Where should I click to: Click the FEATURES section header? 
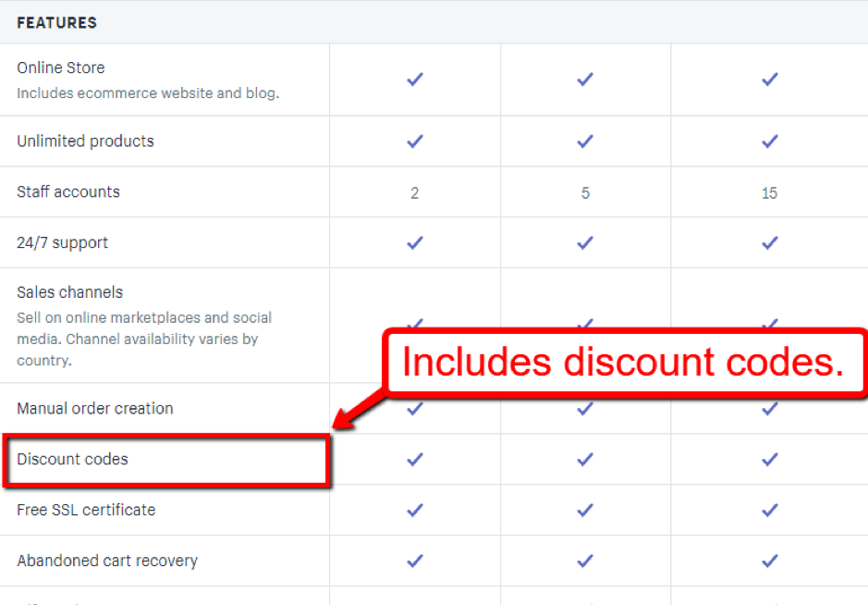coord(56,22)
